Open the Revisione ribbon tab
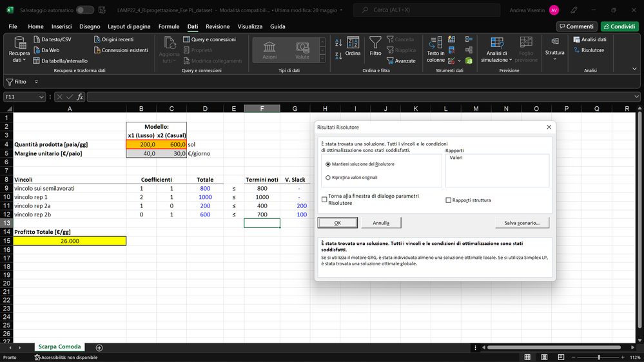 click(217, 26)
